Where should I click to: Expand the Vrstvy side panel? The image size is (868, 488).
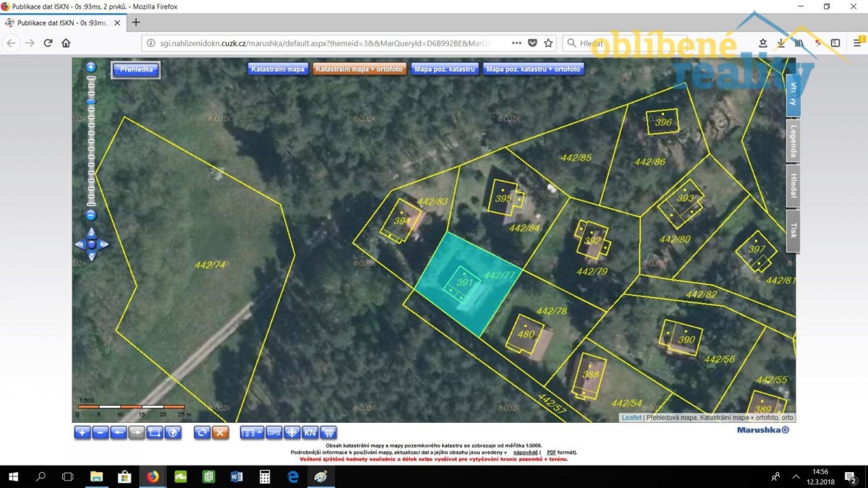pos(793,95)
